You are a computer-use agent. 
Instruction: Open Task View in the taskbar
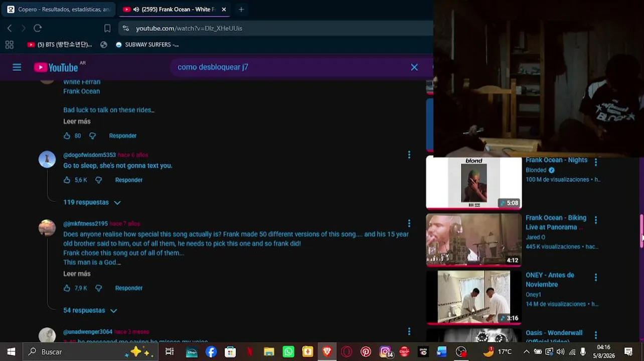(170, 352)
